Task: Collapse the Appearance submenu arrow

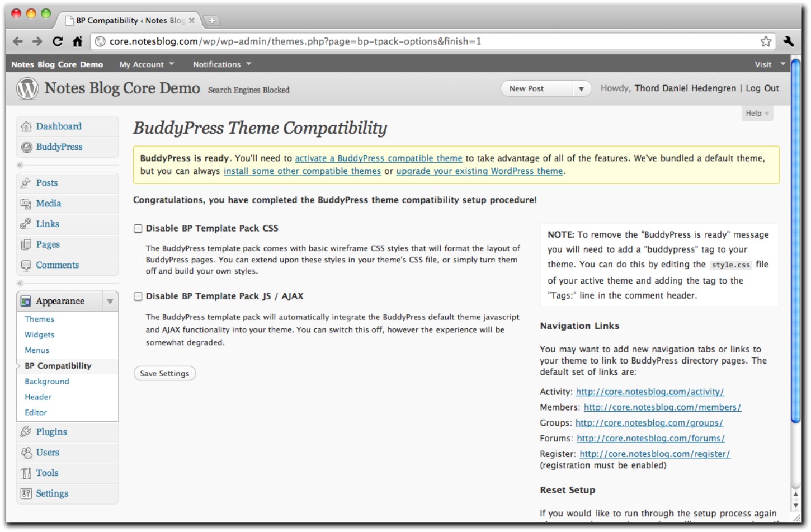Action: point(110,302)
